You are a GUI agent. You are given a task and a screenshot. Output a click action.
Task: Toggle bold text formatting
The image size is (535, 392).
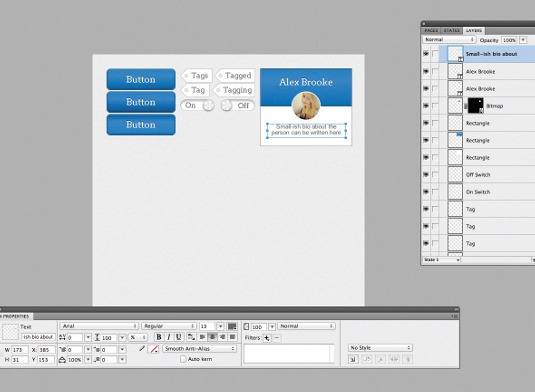coord(159,337)
